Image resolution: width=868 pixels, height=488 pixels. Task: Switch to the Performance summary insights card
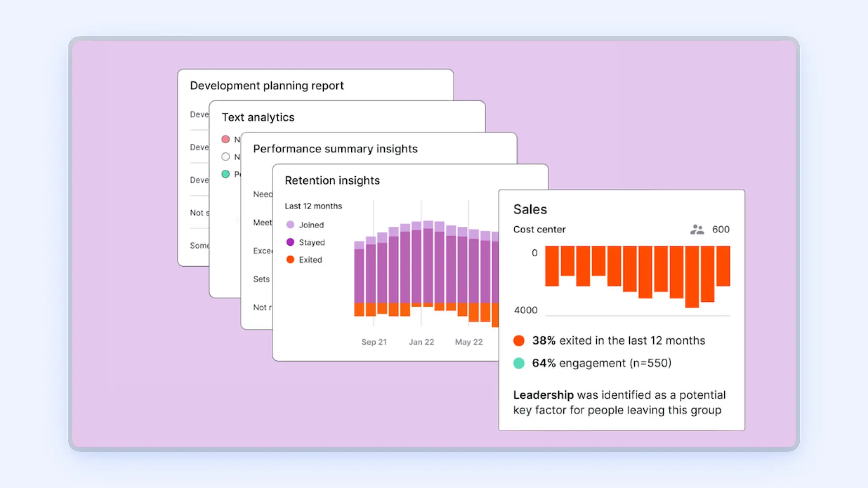coord(335,149)
